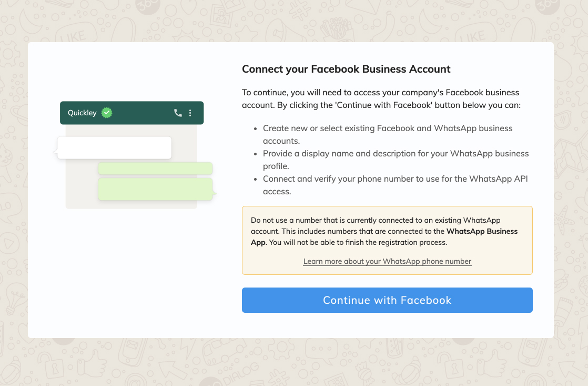Click the smaller green outgoing message bubble
Image resolution: width=588 pixels, height=386 pixels.
click(x=155, y=169)
